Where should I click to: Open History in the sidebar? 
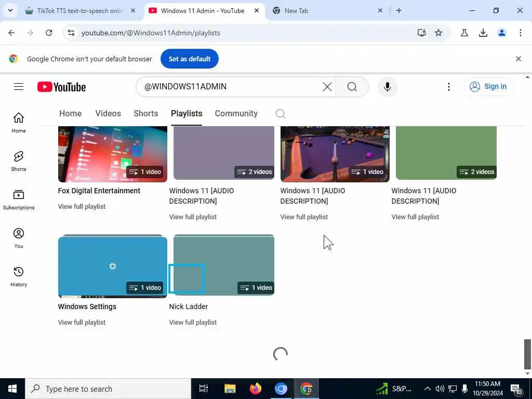tap(19, 276)
